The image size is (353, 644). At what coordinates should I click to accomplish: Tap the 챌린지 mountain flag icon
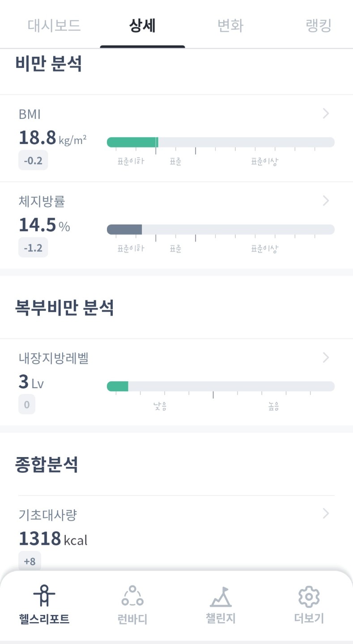coord(221,596)
